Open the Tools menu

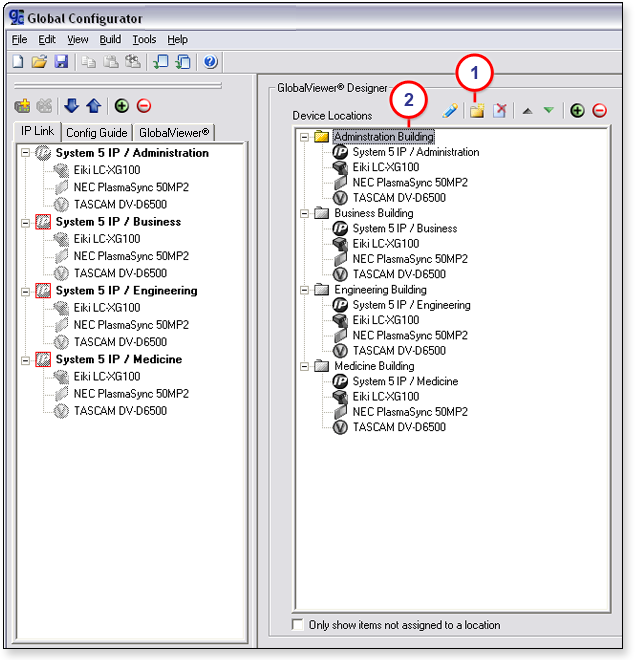click(x=144, y=39)
